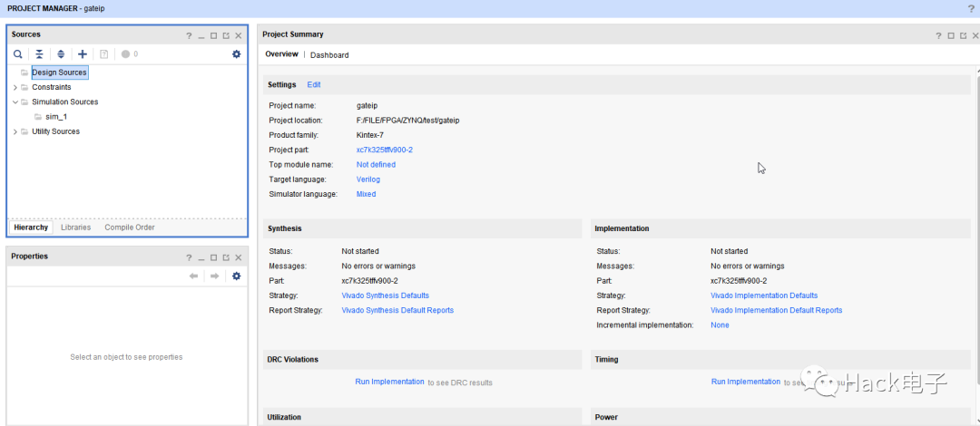Viewport: 980px width, 426px height.
Task: Switch to the Hierarchy tab
Action: tap(31, 228)
